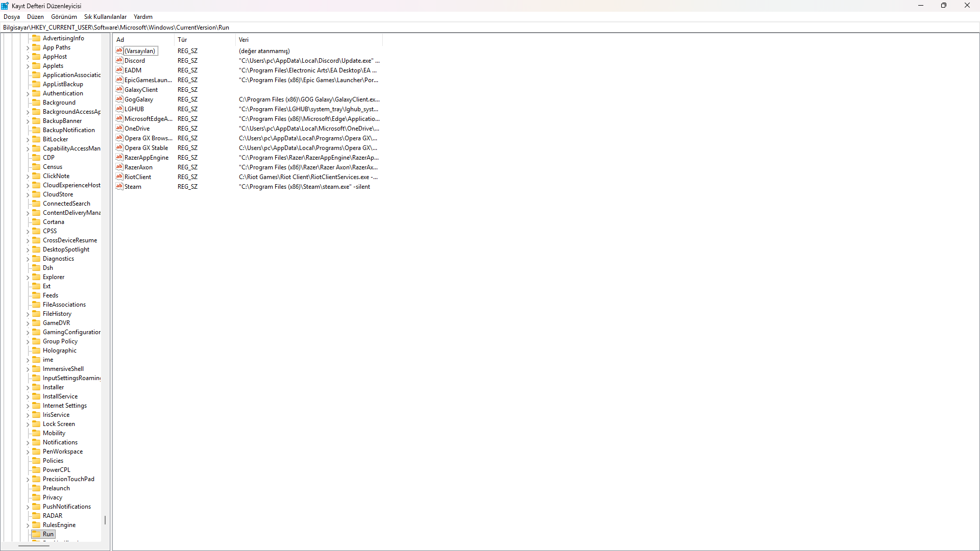Expand the Authentication tree node
Image resolution: width=980 pixels, height=551 pixels.
28,93
